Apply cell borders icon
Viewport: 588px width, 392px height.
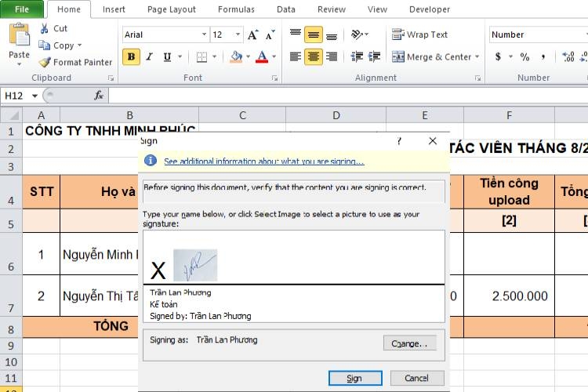(201, 57)
